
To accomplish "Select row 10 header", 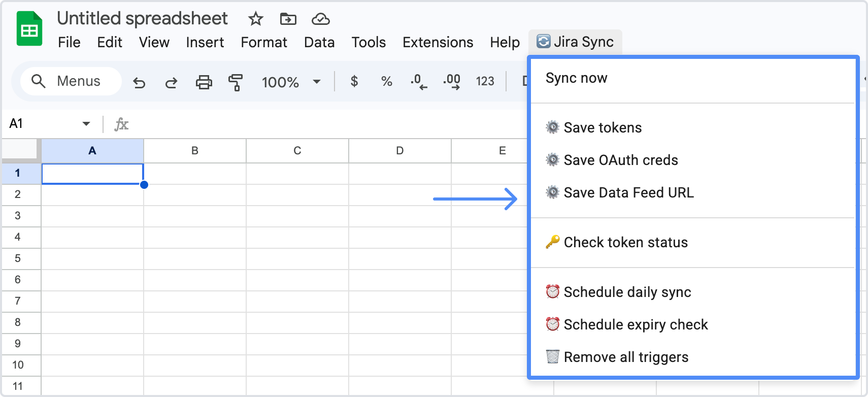I will pos(21,365).
